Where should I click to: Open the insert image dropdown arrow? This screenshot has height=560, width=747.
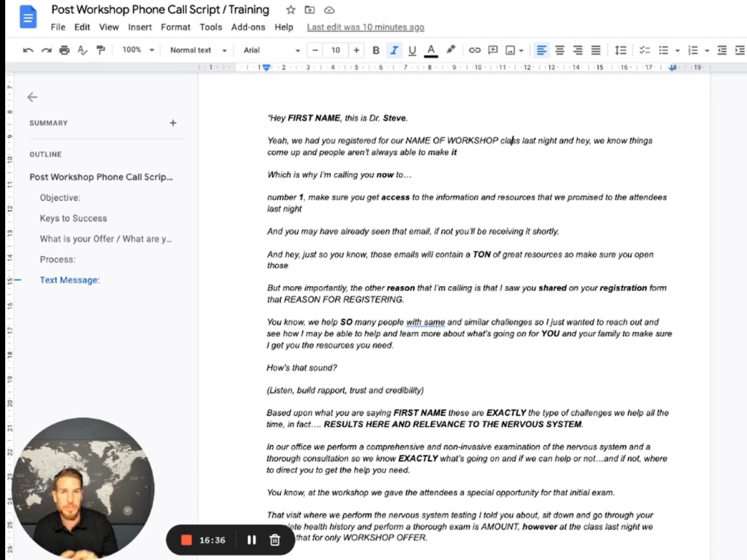tap(521, 51)
